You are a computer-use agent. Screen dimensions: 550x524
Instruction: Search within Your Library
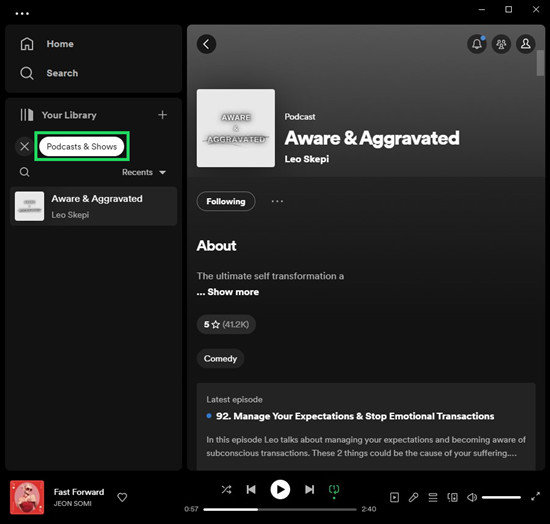[25, 172]
